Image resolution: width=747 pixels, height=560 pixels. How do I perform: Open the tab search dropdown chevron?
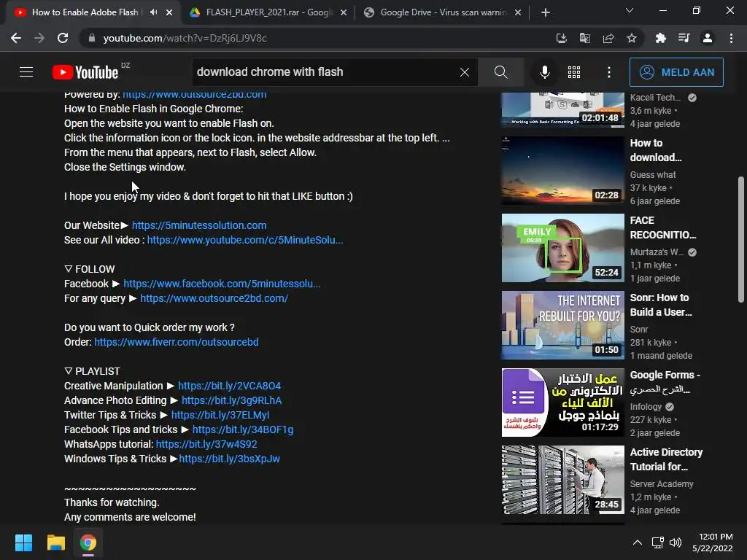[630, 10]
